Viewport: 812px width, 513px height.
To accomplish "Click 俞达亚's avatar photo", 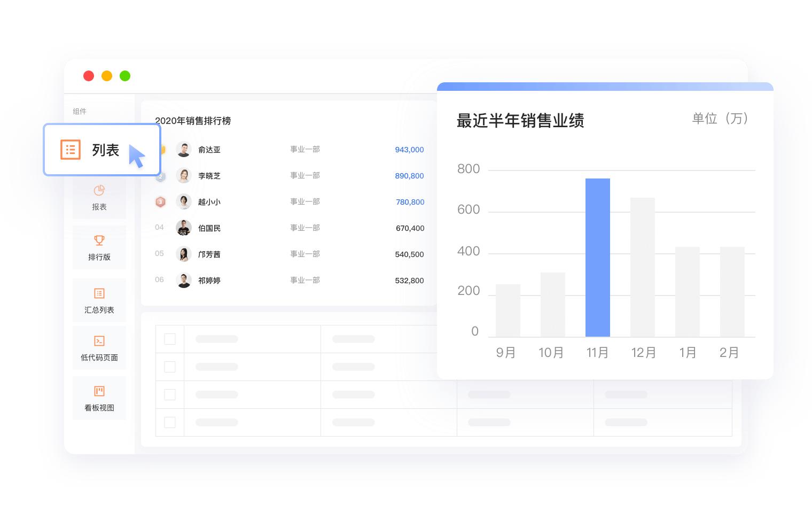I will 184,150.
